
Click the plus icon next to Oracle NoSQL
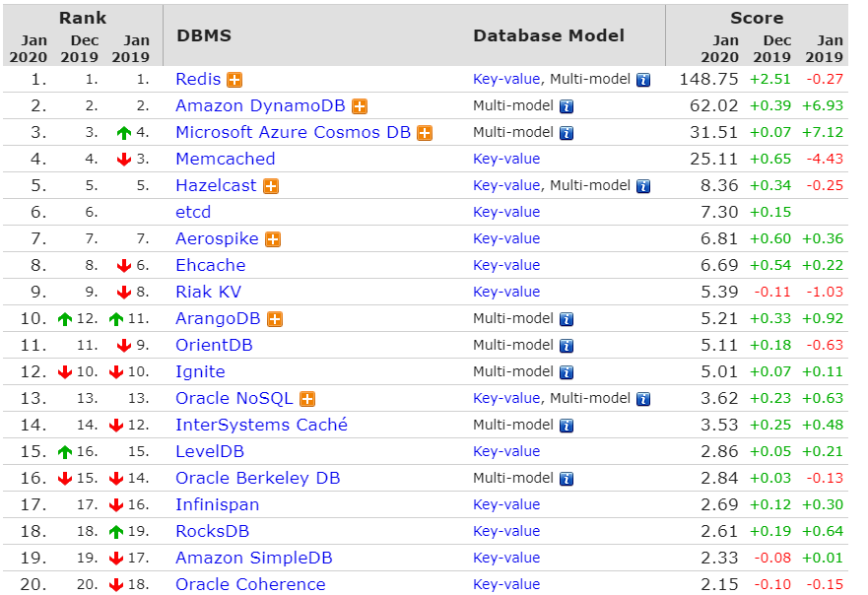pos(307,399)
